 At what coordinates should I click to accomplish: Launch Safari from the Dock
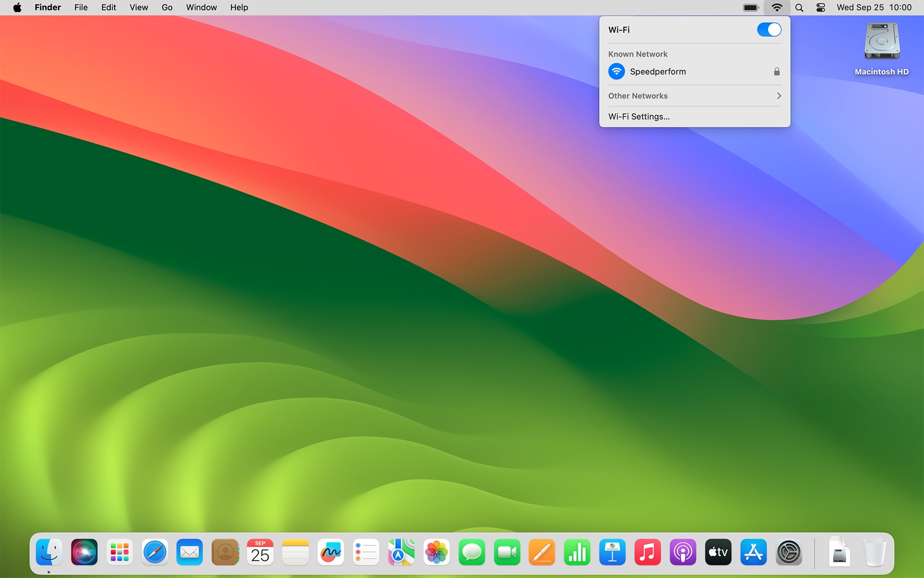(x=154, y=552)
